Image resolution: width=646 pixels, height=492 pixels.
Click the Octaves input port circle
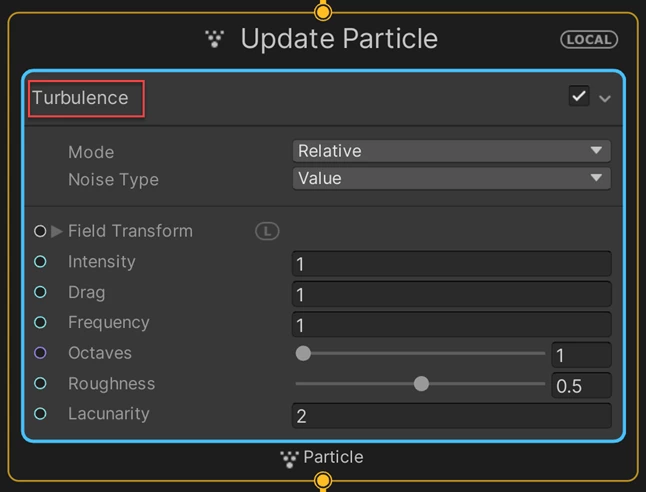40,353
